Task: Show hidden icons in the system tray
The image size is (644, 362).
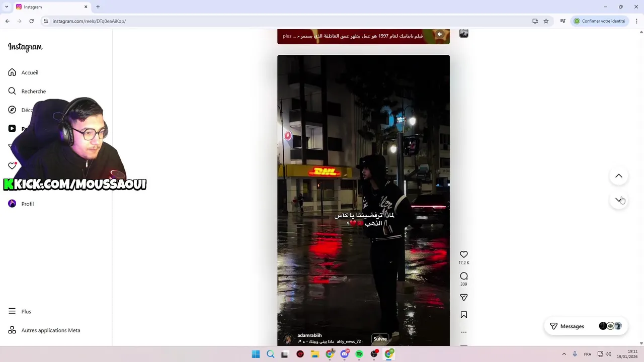Action: 564,354
